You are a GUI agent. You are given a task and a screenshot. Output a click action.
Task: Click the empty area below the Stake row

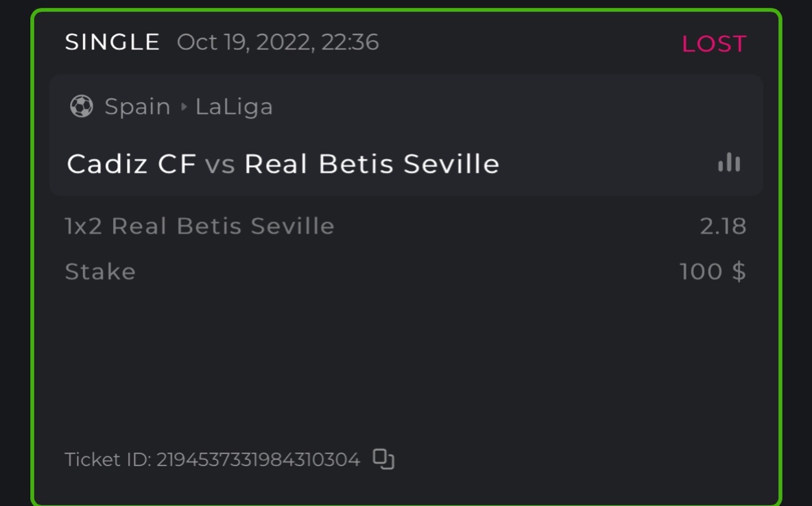tap(405, 357)
